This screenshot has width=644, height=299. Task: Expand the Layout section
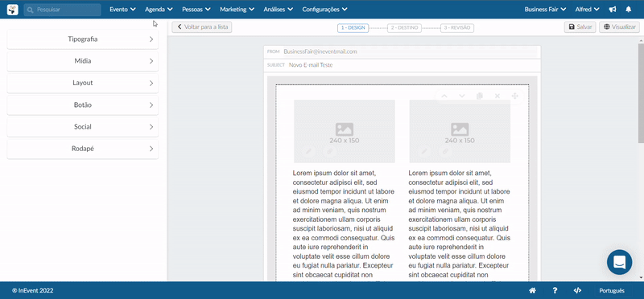pyautogui.click(x=83, y=83)
